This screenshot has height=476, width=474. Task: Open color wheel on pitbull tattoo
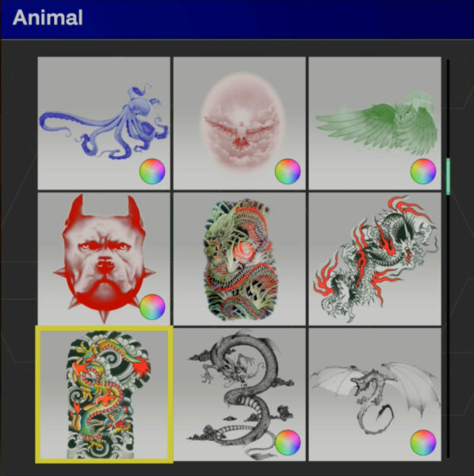point(152,307)
